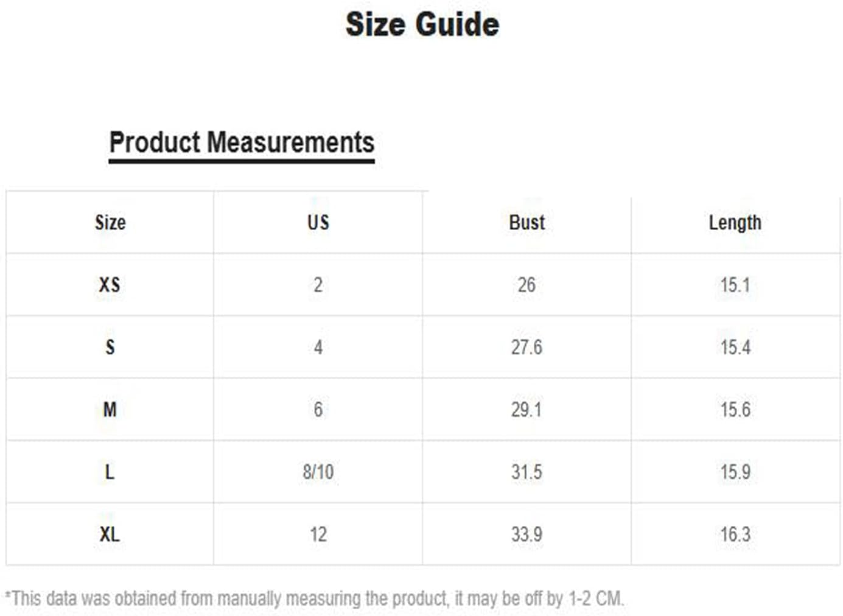
Task: Click the 29.1 bust value cell
Action: click(x=526, y=410)
